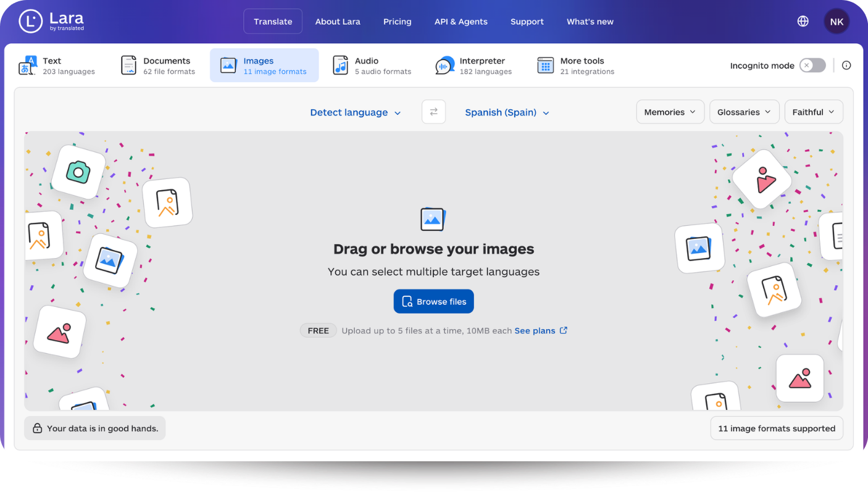This screenshot has width=868, height=500.
Task: Open the Spanish (Spain) target language dropdown
Action: point(507,112)
